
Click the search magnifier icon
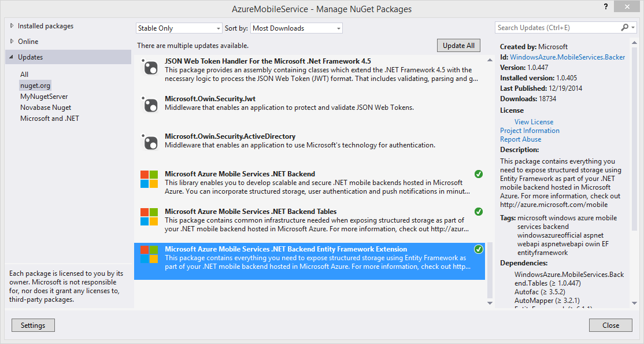[625, 28]
